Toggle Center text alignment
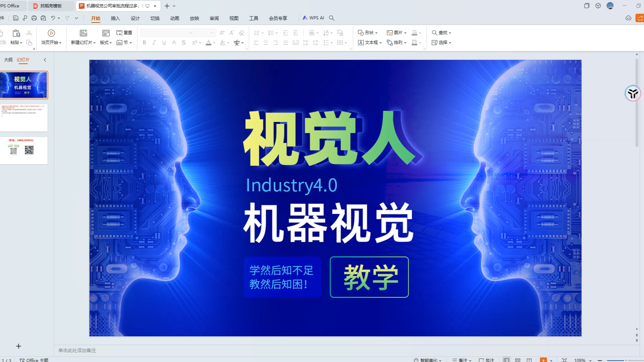This screenshot has height=362, width=644. (266, 43)
